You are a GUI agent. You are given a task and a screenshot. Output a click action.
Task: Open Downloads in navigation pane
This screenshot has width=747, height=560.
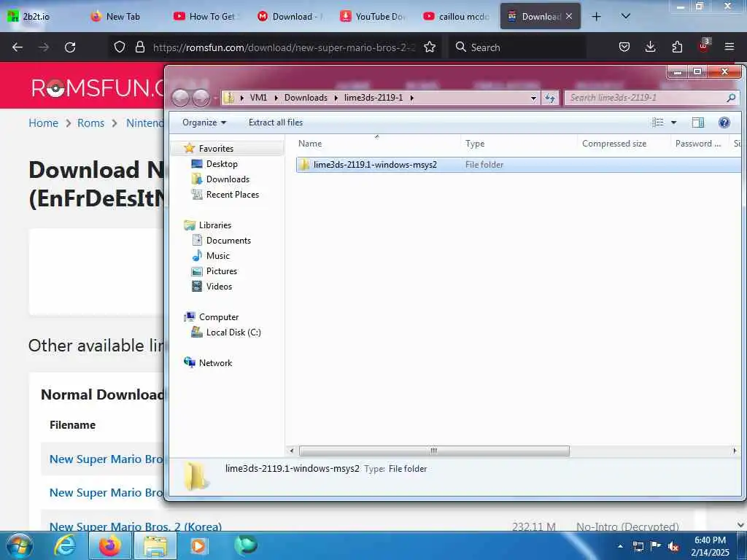228,179
